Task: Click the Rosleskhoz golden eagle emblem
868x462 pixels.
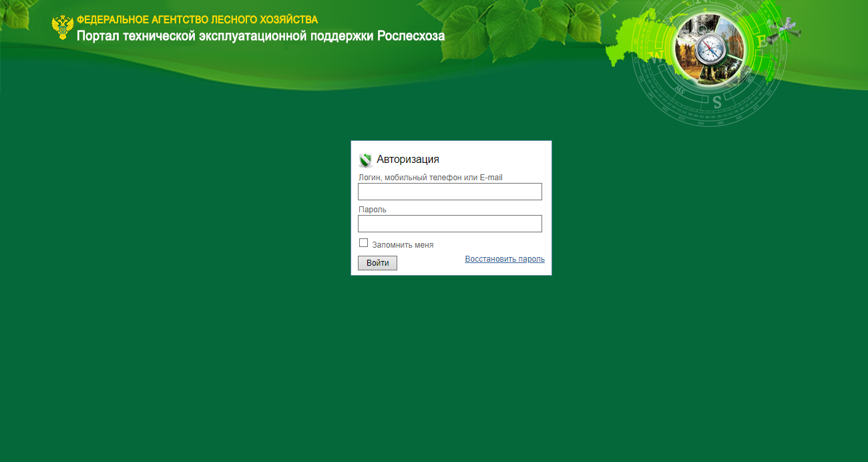Action: click(x=62, y=27)
